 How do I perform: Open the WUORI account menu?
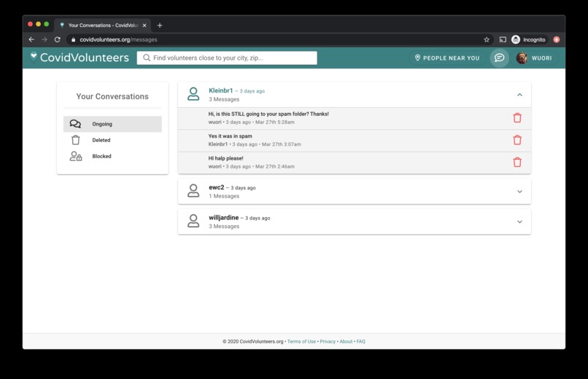click(535, 58)
